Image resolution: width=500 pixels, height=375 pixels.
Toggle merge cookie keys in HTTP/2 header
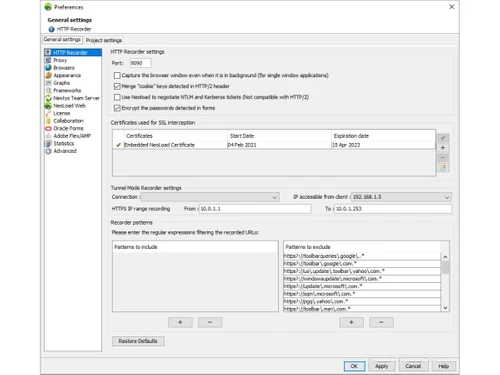[x=117, y=86]
